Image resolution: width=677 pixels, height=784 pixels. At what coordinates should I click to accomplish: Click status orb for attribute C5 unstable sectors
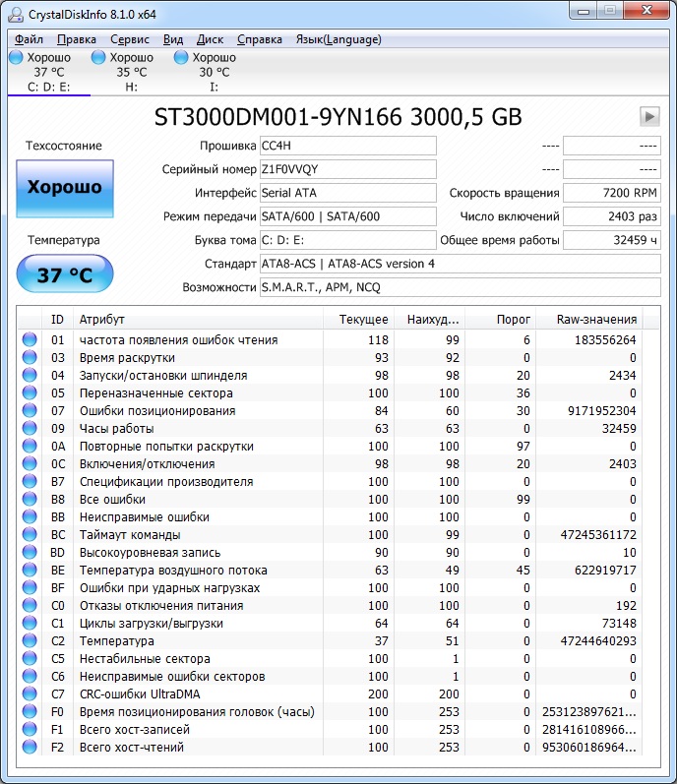coord(30,659)
